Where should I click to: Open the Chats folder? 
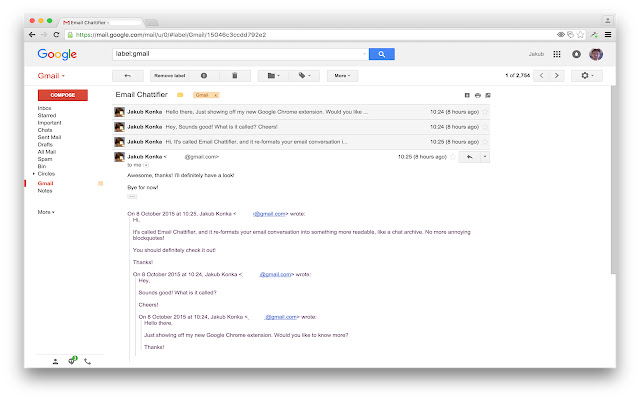(45, 130)
